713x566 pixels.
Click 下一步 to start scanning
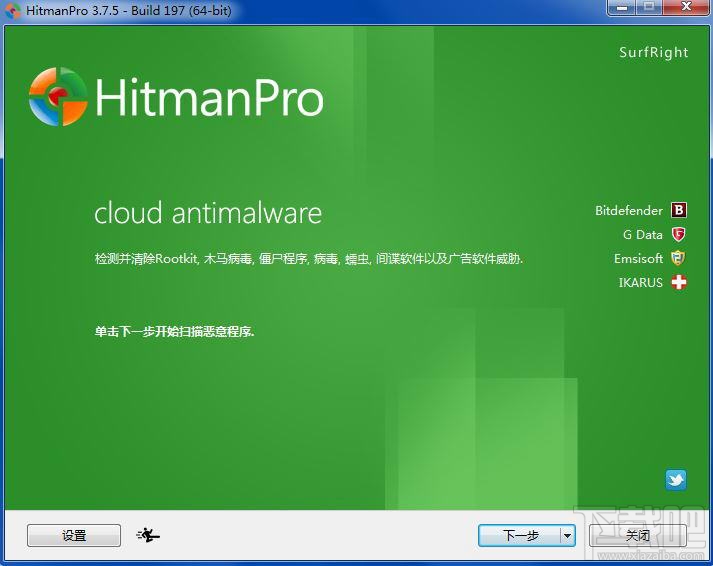pos(519,536)
